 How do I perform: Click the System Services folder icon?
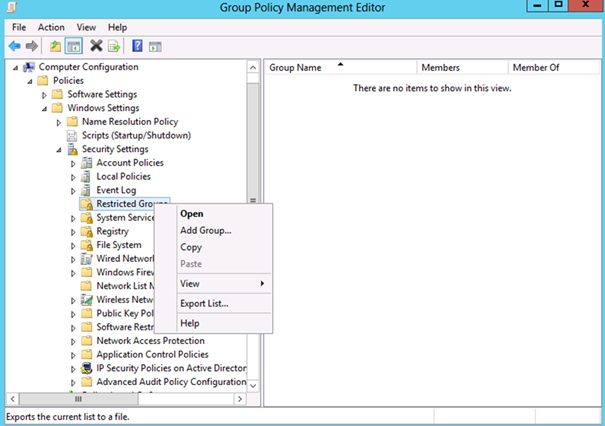[x=87, y=218]
